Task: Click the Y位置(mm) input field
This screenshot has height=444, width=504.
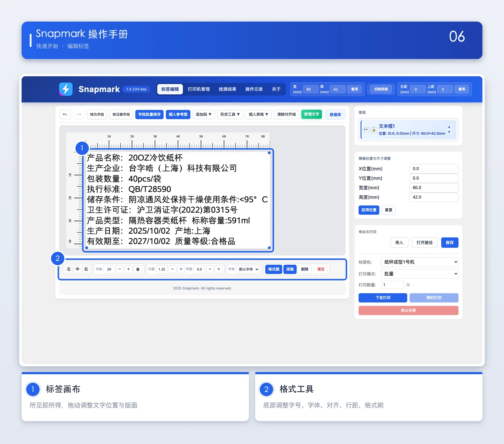Action: (434, 178)
